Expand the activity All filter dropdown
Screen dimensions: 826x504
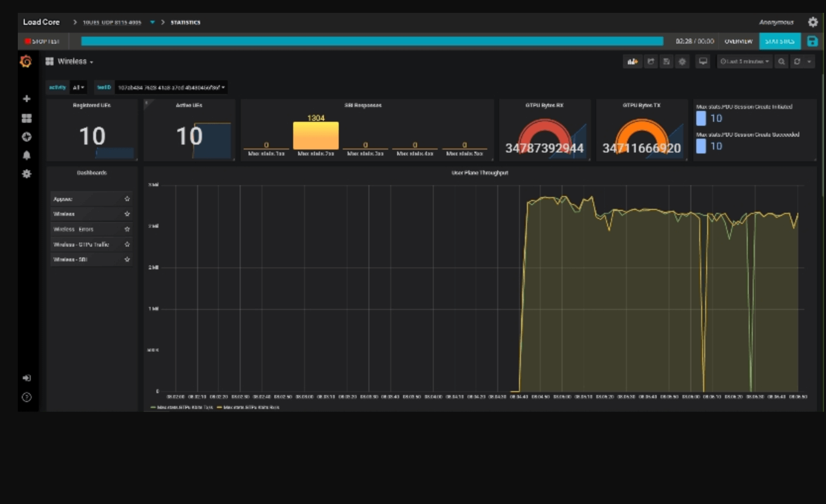pyautogui.click(x=78, y=87)
